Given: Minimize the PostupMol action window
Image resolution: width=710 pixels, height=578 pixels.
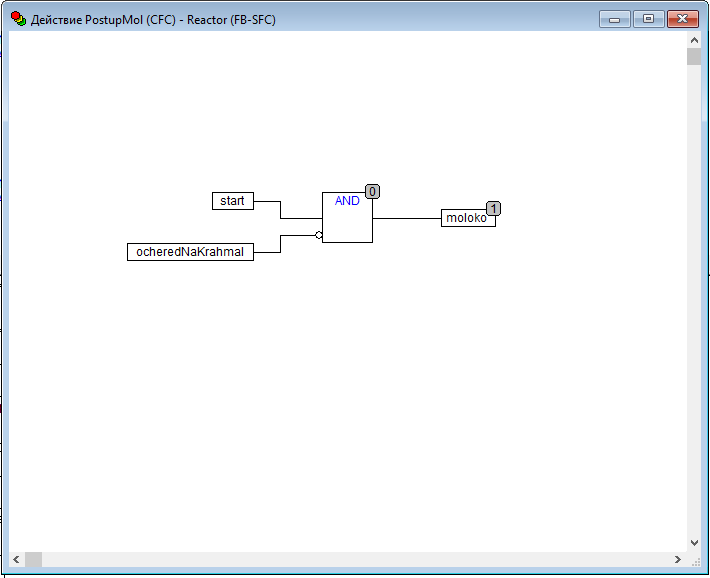Looking at the screenshot, I should click(614, 19).
